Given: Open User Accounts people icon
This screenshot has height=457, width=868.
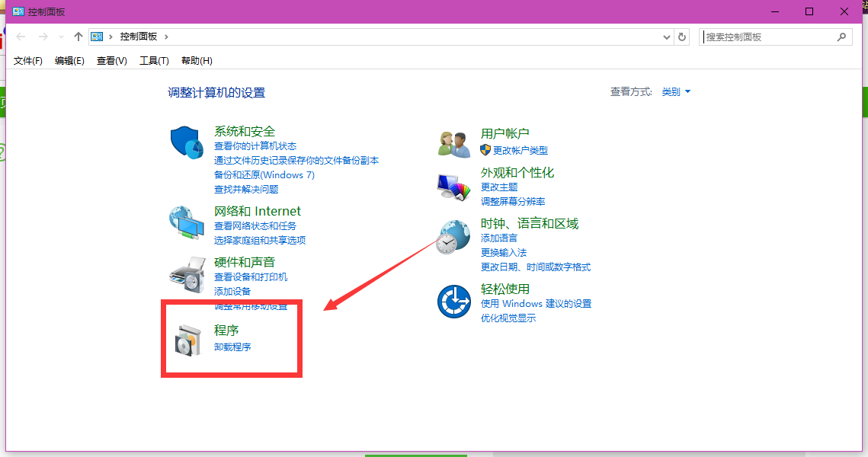Looking at the screenshot, I should [454, 144].
